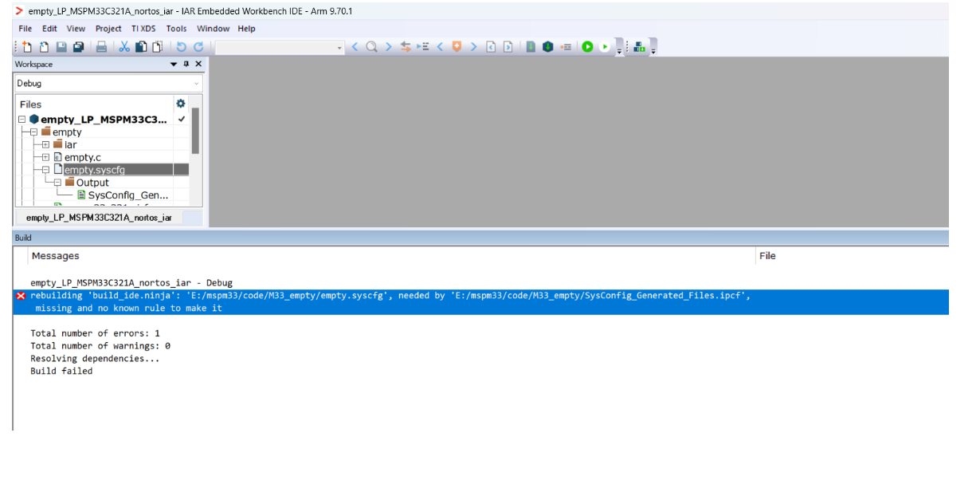Save the current file using the single-floppy icon
Screen dimensions: 980x488
[61, 47]
